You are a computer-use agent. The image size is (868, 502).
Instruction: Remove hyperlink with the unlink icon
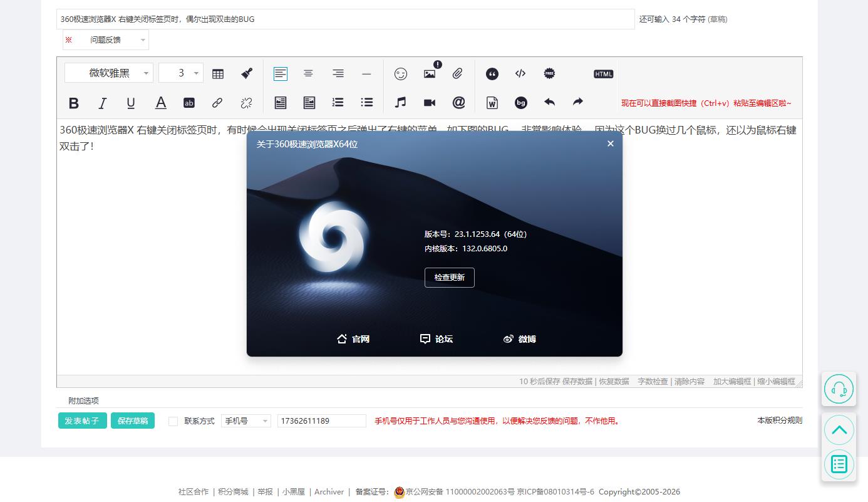coord(247,103)
